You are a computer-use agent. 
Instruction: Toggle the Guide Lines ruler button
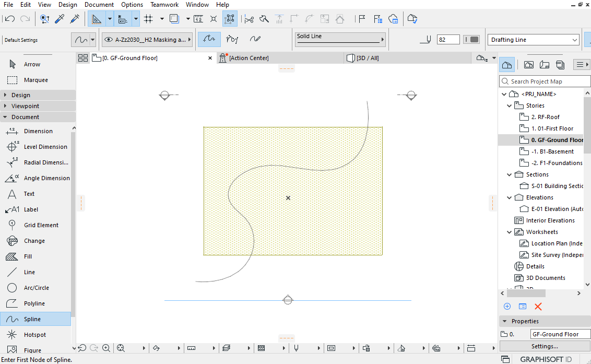(x=97, y=19)
